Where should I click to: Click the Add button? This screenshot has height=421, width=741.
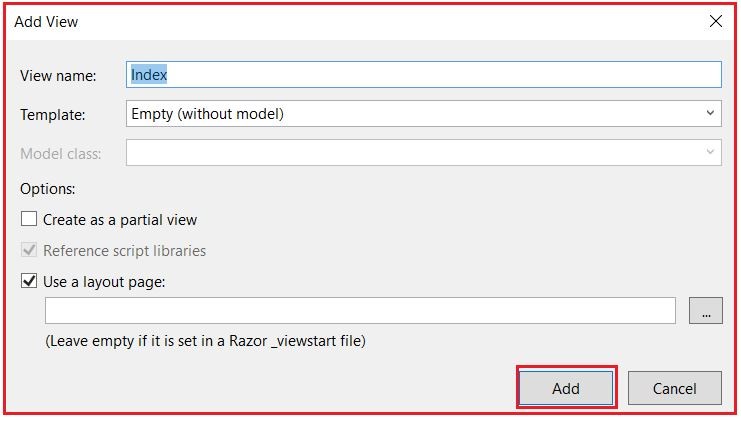pyautogui.click(x=566, y=388)
